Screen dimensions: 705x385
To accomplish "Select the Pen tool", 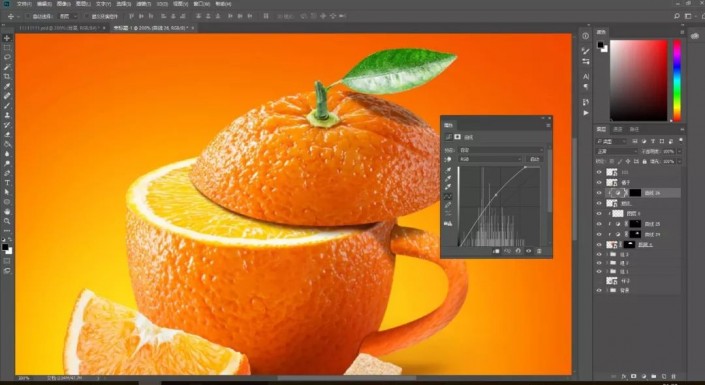I will 7,173.
